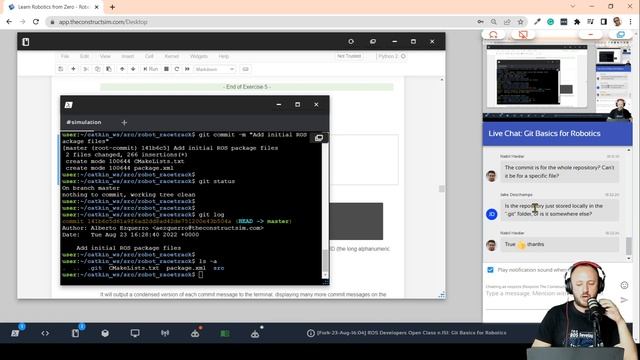Click the antenna signal icon in dock
The height and width of the screenshot is (360, 640).
pyautogui.click(x=165, y=333)
